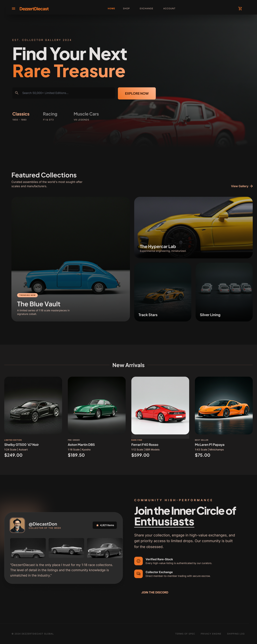257x644 pixels.
Task: Open the hamburger menu icon
Action: [x=14, y=9]
